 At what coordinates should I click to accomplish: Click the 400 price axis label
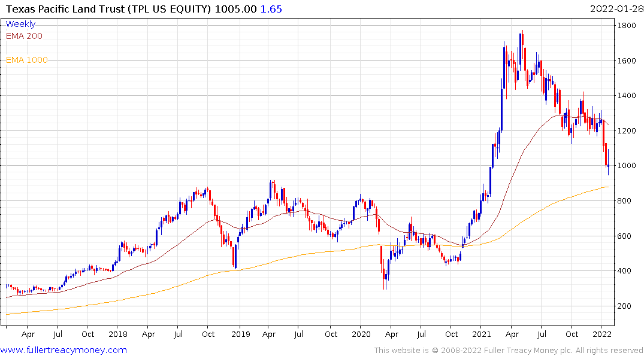tap(624, 271)
